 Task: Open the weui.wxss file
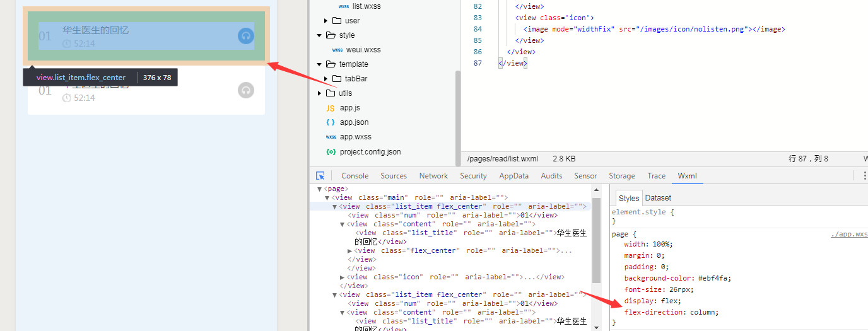(363, 50)
